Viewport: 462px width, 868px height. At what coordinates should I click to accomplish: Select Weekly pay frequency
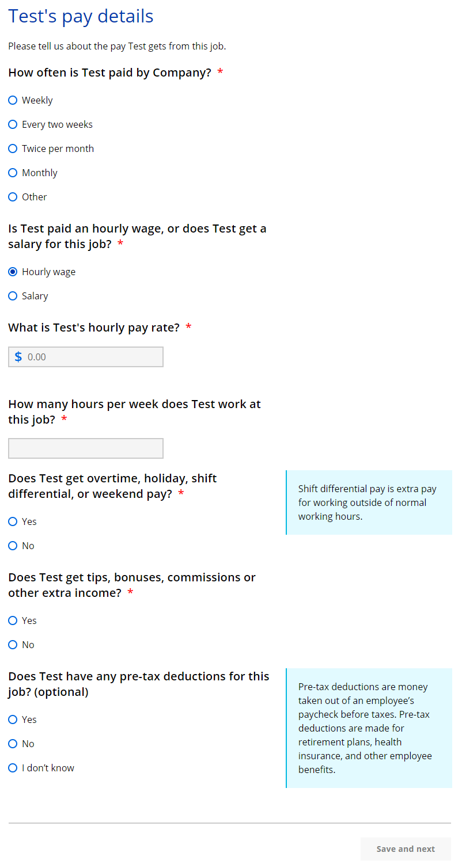13,101
